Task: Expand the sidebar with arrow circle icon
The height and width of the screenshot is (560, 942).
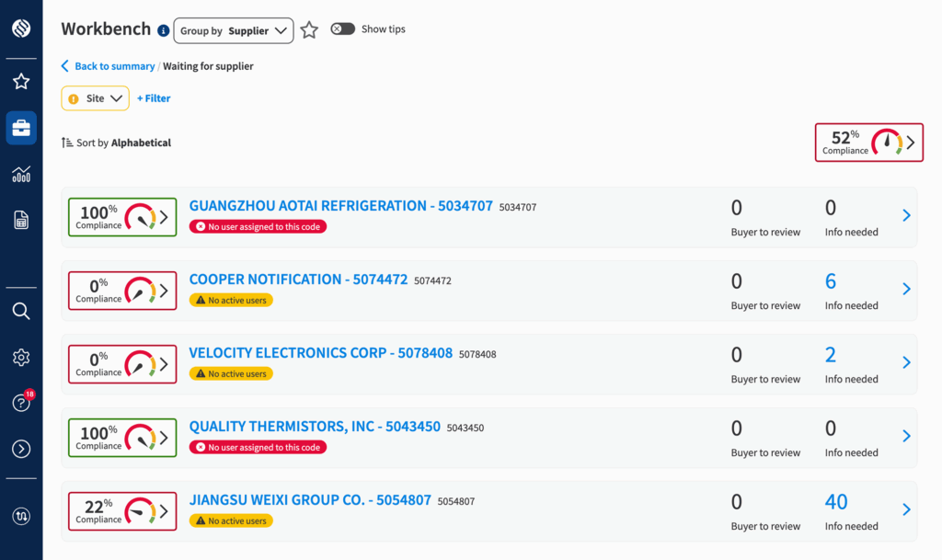Action: click(x=21, y=449)
